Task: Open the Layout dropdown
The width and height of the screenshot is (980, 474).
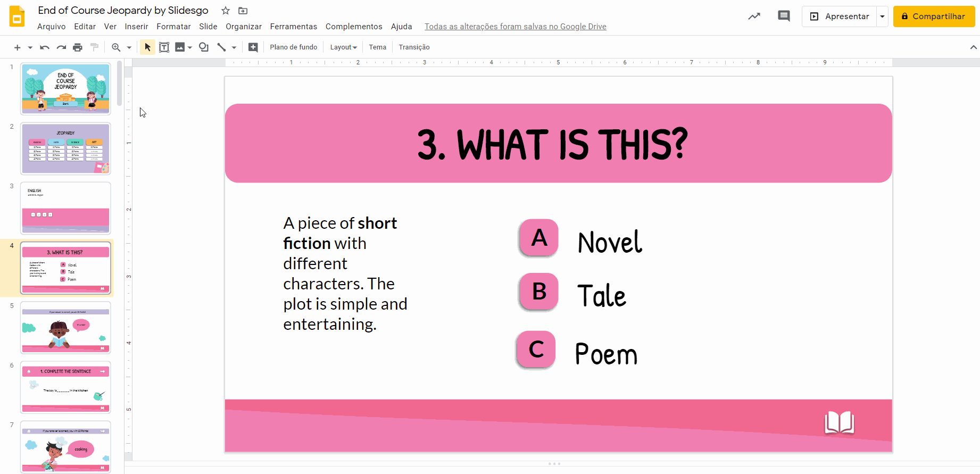Action: pyautogui.click(x=343, y=47)
